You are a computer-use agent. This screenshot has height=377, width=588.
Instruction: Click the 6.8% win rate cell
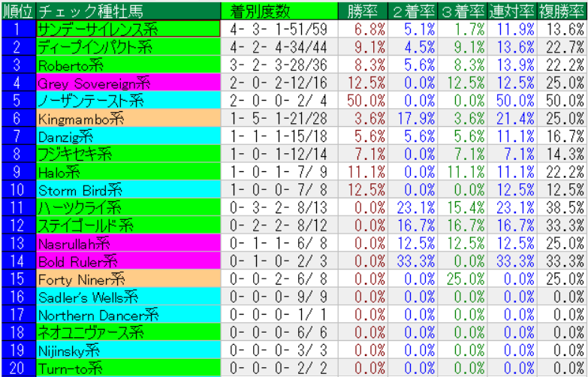click(362, 29)
